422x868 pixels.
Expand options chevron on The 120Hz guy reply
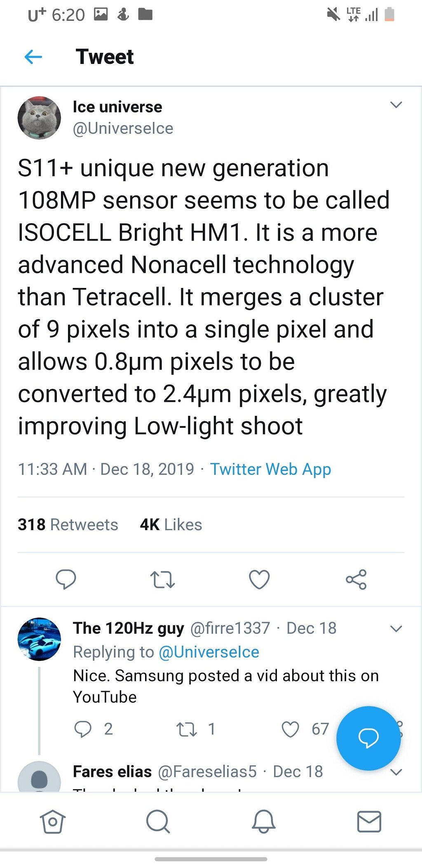pyautogui.click(x=396, y=629)
